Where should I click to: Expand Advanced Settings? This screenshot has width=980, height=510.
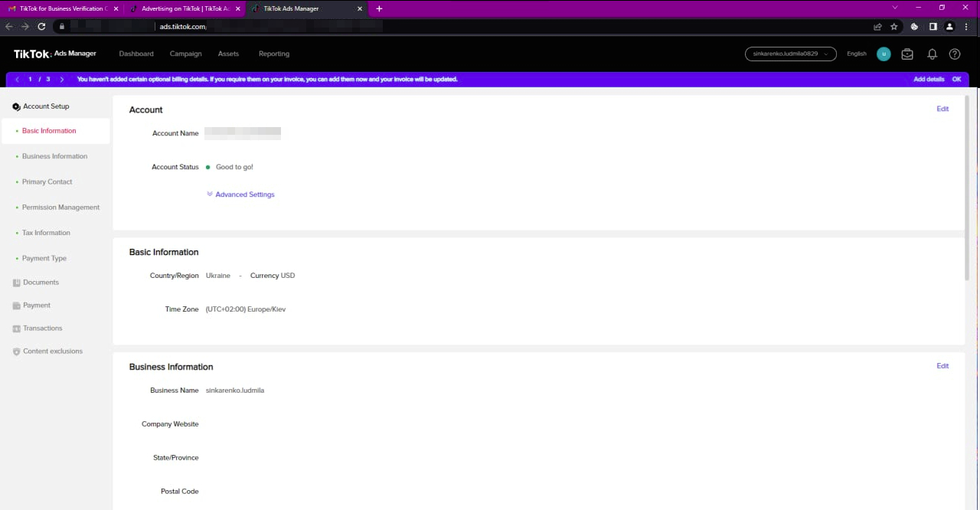(x=240, y=195)
